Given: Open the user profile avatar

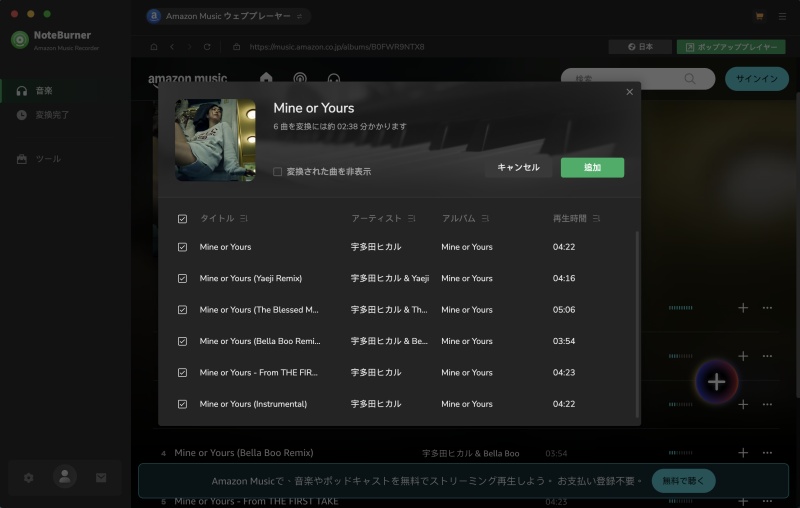Looking at the screenshot, I should 65,476.
